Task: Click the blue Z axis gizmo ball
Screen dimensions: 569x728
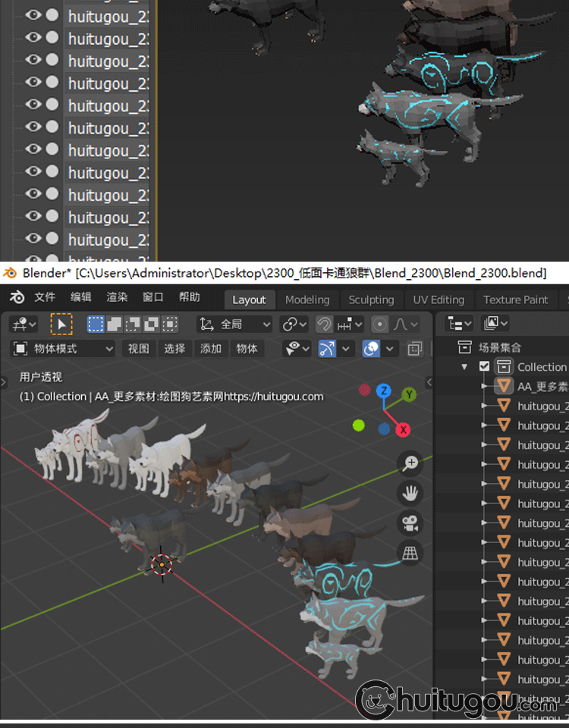Action: [x=384, y=391]
